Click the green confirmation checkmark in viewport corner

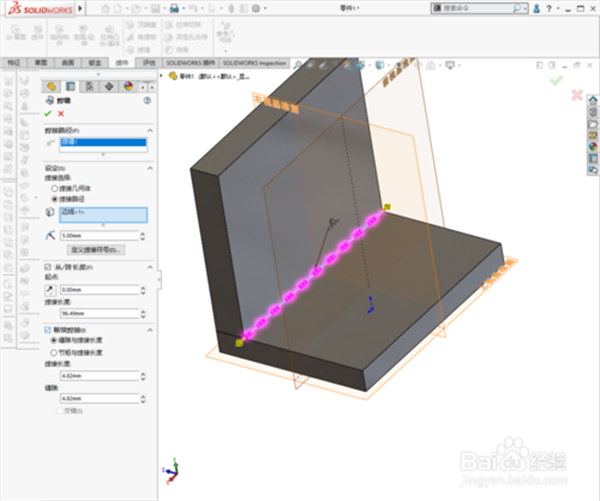pyautogui.click(x=556, y=80)
